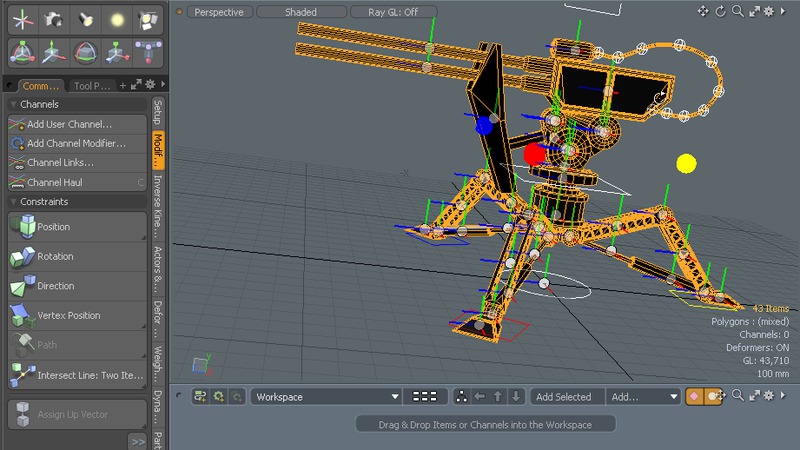Image resolution: width=800 pixels, height=450 pixels.
Task: Open the Workspace dropdown
Action: tap(326, 397)
